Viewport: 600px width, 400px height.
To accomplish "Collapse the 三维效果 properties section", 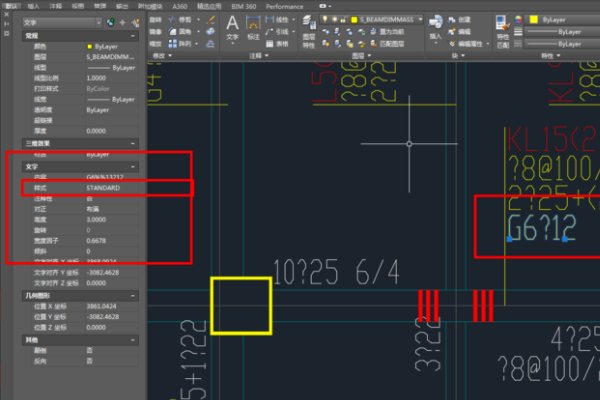I will coord(133,144).
